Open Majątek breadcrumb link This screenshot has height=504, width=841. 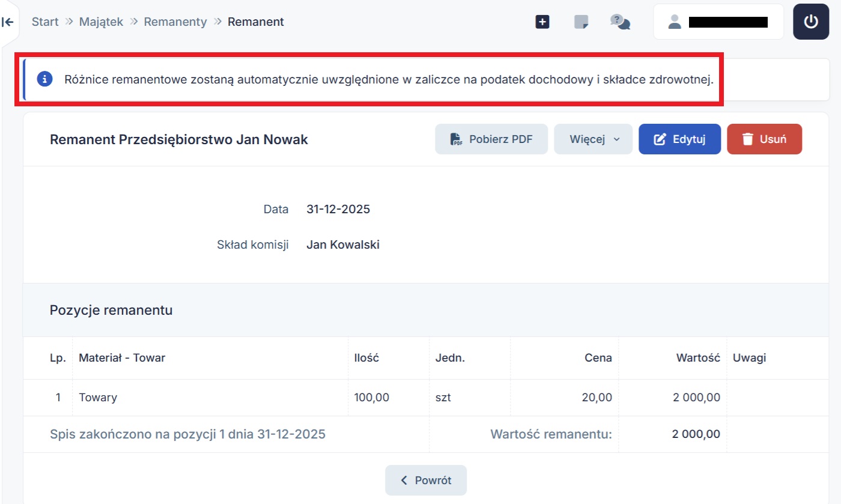[101, 22]
